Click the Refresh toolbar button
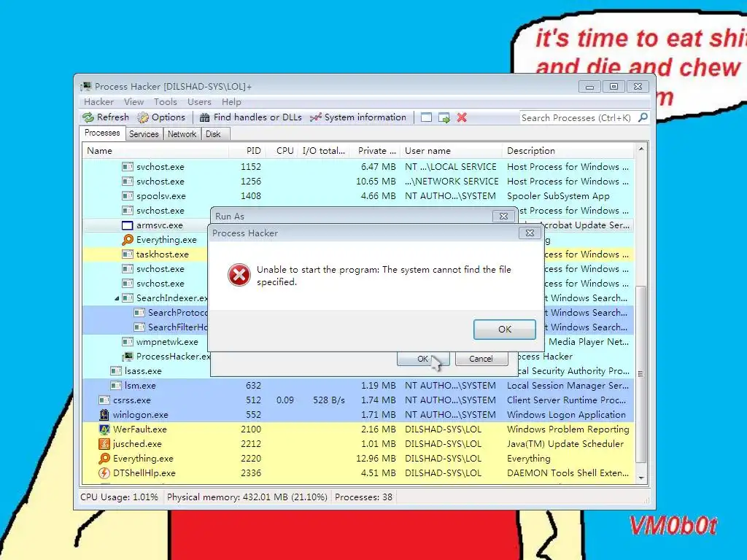The image size is (747, 560). (x=105, y=117)
